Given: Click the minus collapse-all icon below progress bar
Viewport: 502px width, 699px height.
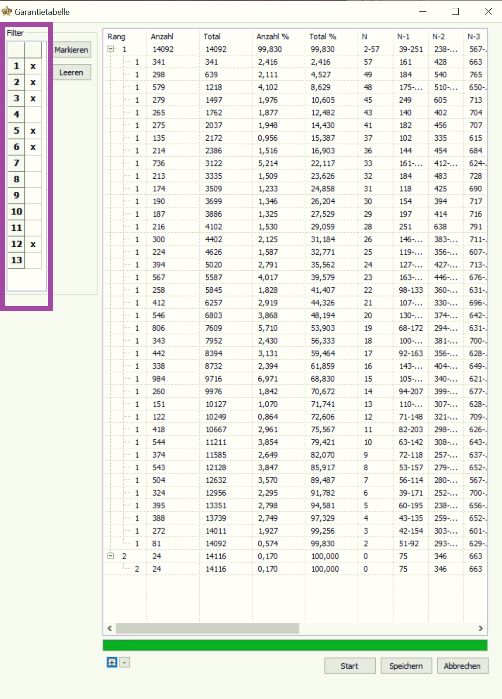Looking at the screenshot, I should pyautogui.click(x=125, y=662).
